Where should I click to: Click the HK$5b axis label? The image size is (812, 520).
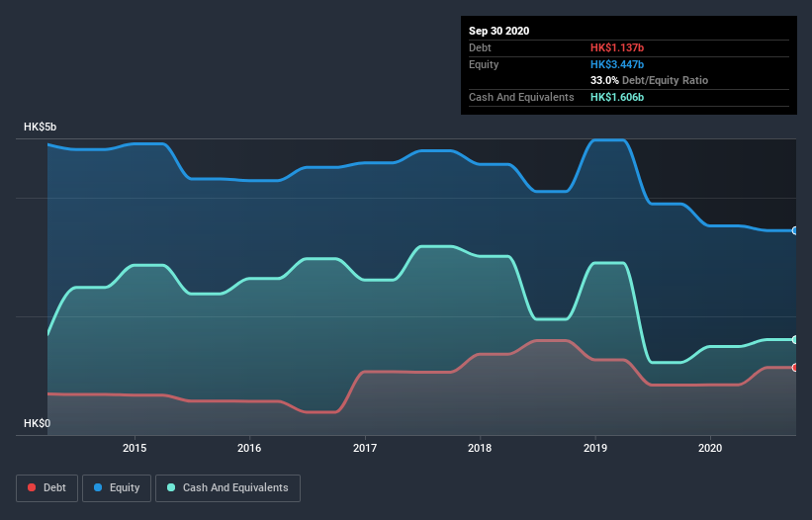(x=40, y=128)
